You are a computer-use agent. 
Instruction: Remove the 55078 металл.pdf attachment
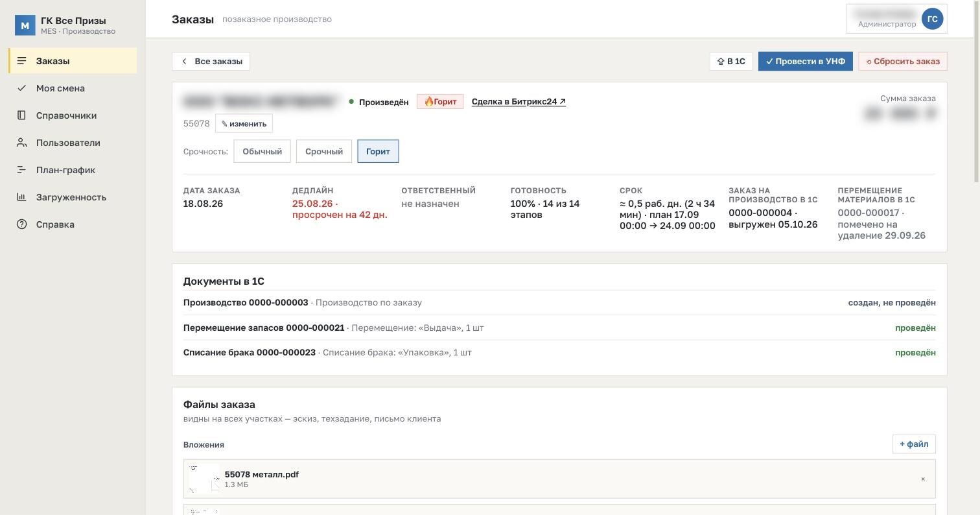point(923,479)
